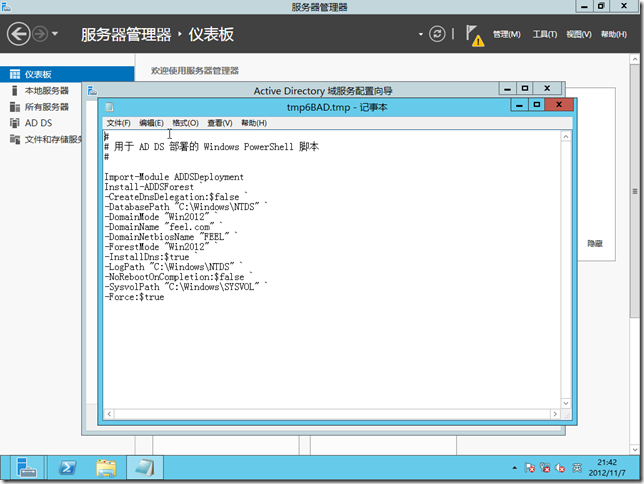Image resolution: width=644 pixels, height=484 pixels.
Task: Click the Notepad title bar document icon
Action: [x=109, y=107]
